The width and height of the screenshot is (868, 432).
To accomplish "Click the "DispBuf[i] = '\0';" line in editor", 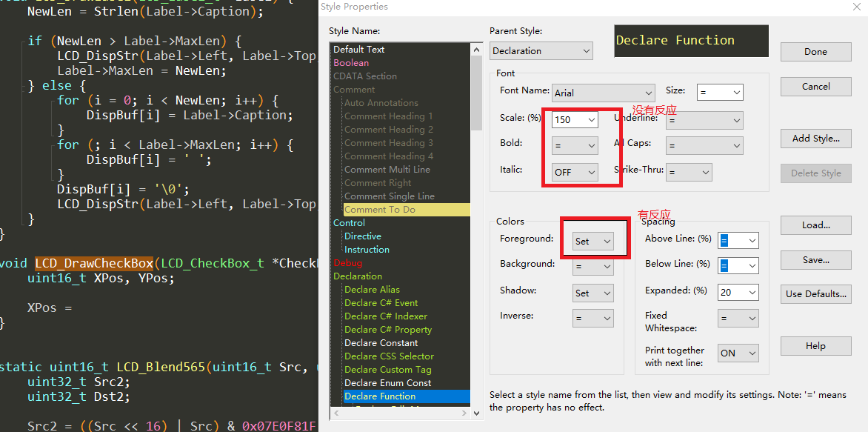I will coord(123,190).
